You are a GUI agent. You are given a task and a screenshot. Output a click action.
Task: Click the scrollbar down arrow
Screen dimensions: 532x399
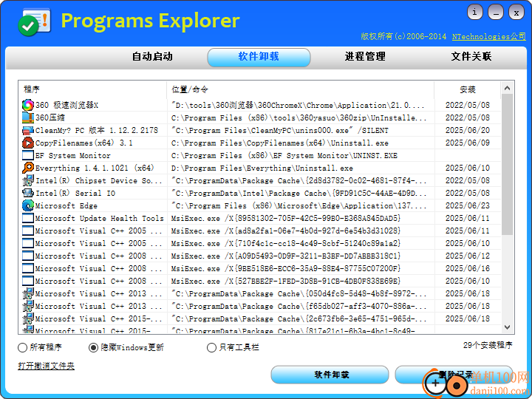click(507, 327)
